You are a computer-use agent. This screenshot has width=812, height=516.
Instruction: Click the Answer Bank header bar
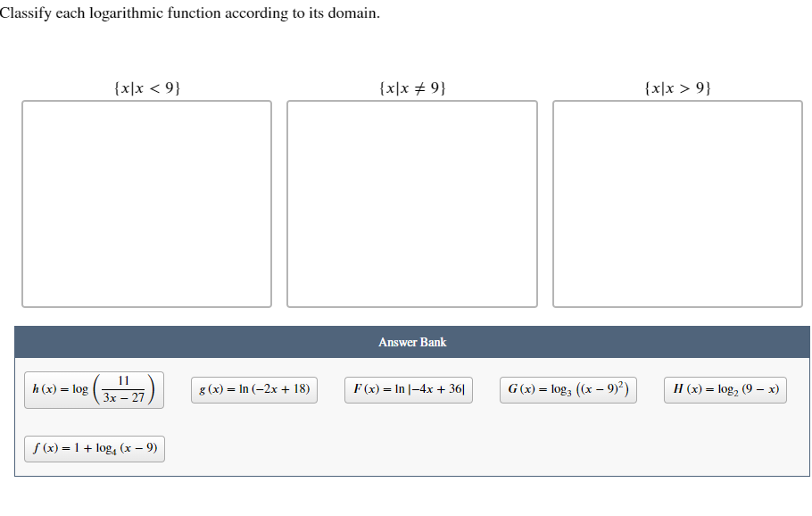[x=411, y=342]
